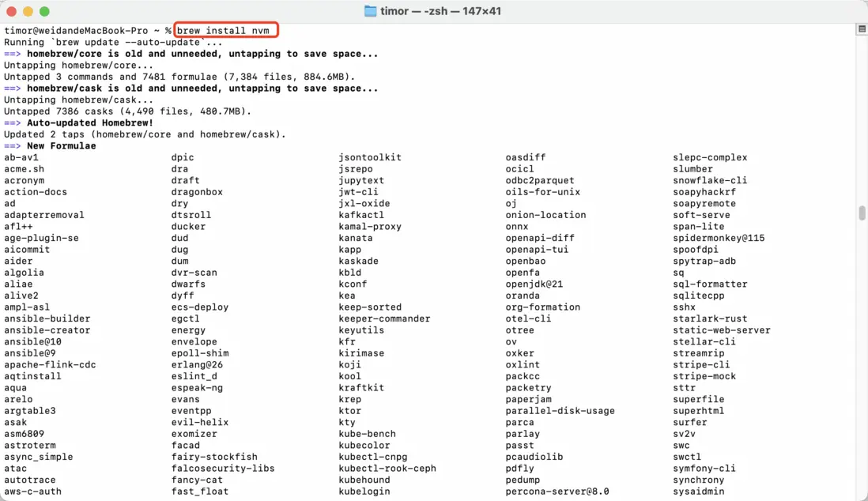868x501 pixels.
Task: Click the red close window button
Action: pyautogui.click(x=12, y=11)
